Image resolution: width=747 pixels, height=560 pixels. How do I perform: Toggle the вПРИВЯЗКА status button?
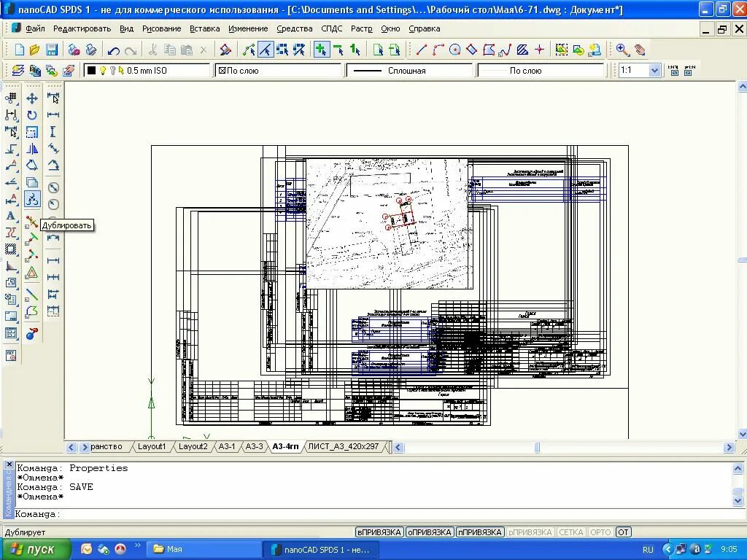click(x=379, y=532)
